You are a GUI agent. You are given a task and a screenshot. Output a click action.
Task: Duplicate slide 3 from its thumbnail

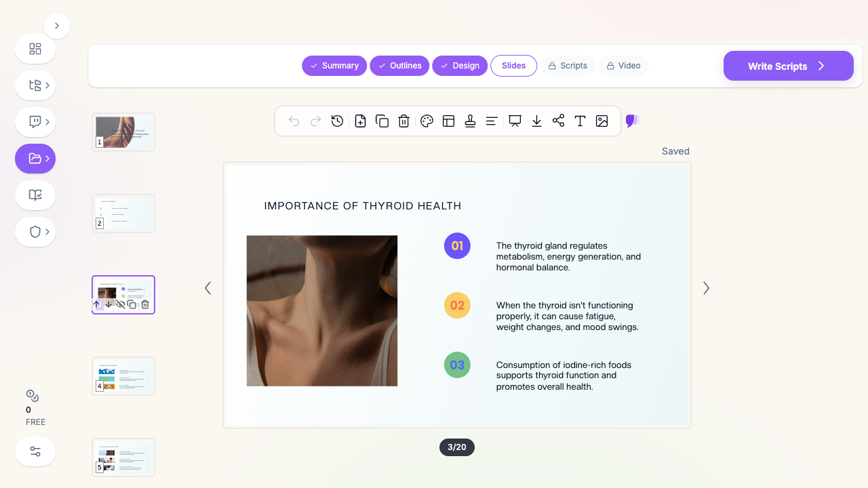point(132,304)
